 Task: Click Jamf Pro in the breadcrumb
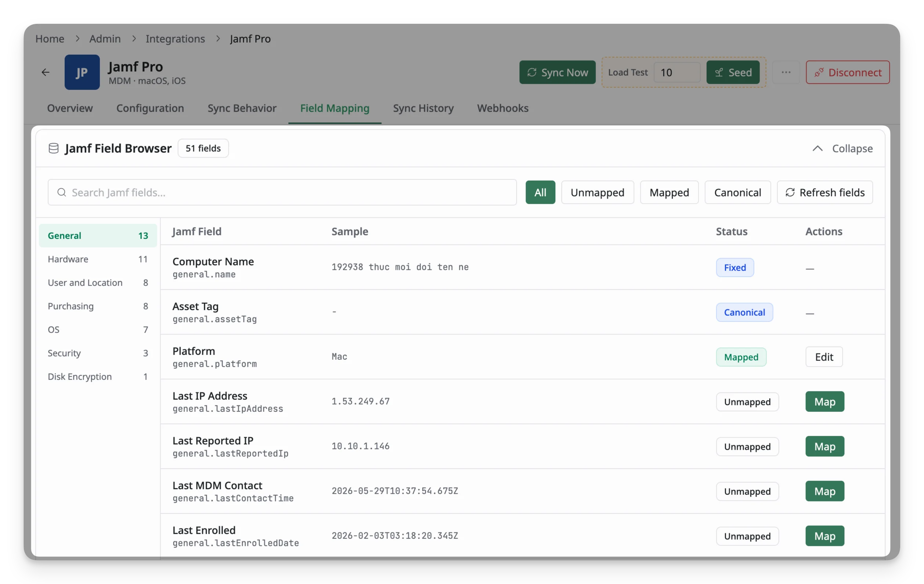250,39
